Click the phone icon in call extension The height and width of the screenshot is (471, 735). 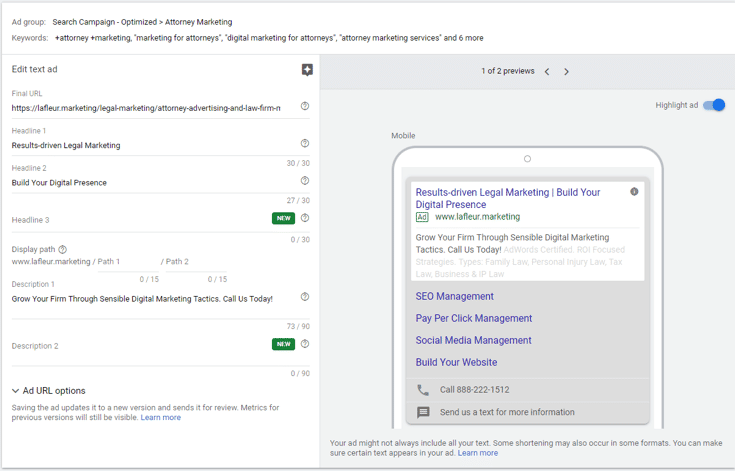(423, 390)
